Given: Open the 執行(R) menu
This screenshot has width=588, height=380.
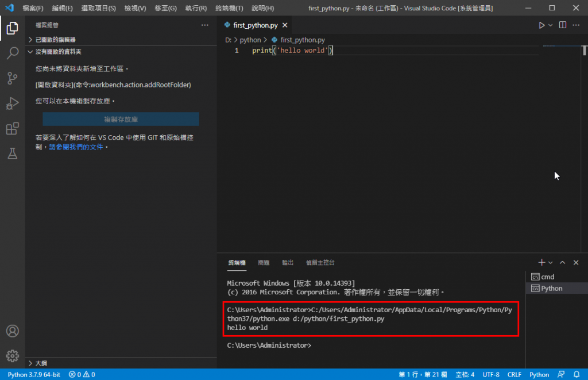Looking at the screenshot, I should [196, 8].
